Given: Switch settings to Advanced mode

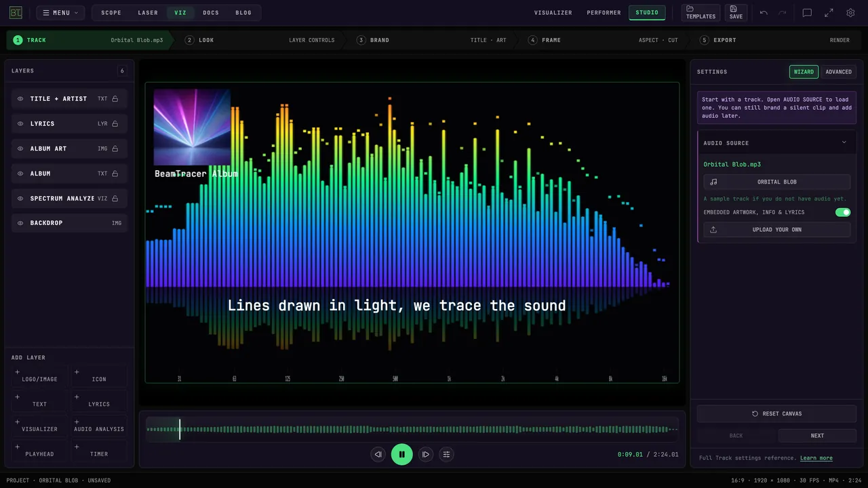Looking at the screenshot, I should (838, 72).
